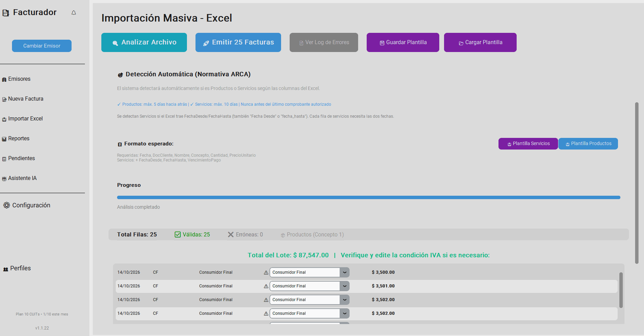The image size is (644, 336).
Task: Open the Nueva Factura page
Action: click(x=26, y=99)
